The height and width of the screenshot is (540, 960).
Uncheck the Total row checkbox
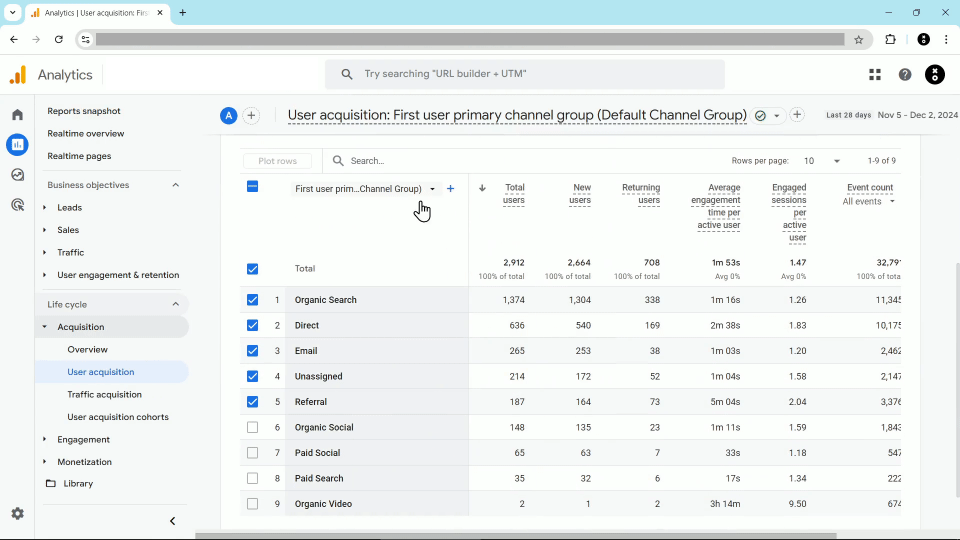point(252,269)
